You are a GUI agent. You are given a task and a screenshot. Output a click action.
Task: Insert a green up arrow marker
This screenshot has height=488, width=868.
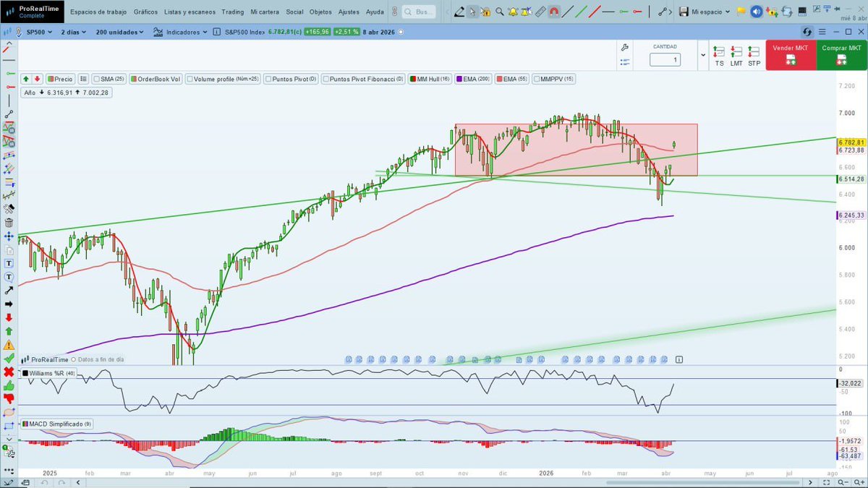click(x=9, y=330)
